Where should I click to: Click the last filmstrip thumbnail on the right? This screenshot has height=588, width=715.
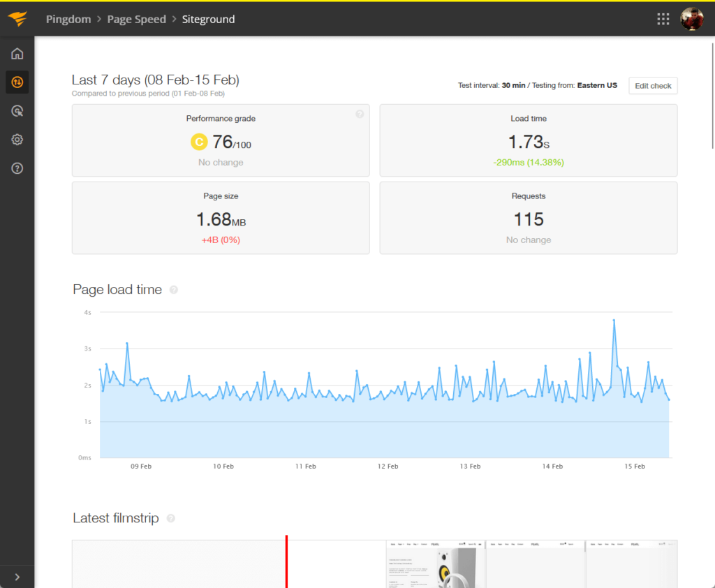tap(631, 564)
